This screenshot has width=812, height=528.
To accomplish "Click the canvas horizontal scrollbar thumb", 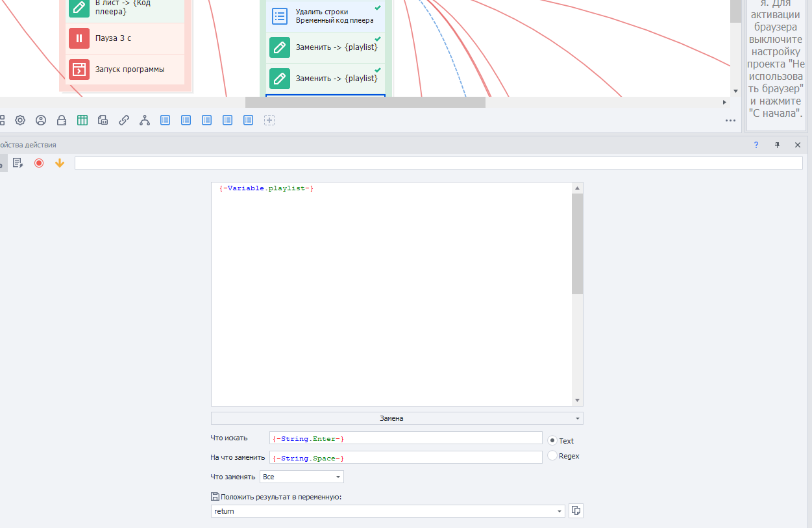I will coord(365,102).
